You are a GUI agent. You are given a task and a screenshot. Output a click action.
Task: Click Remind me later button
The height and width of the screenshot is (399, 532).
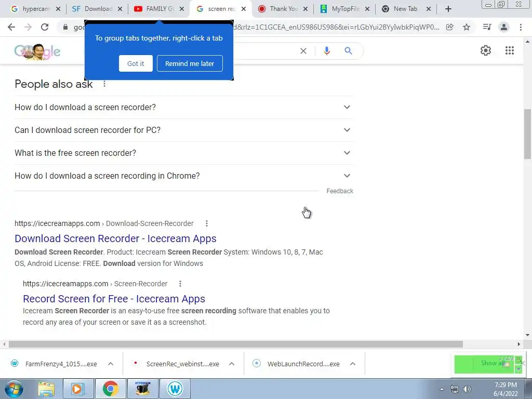[190, 63]
